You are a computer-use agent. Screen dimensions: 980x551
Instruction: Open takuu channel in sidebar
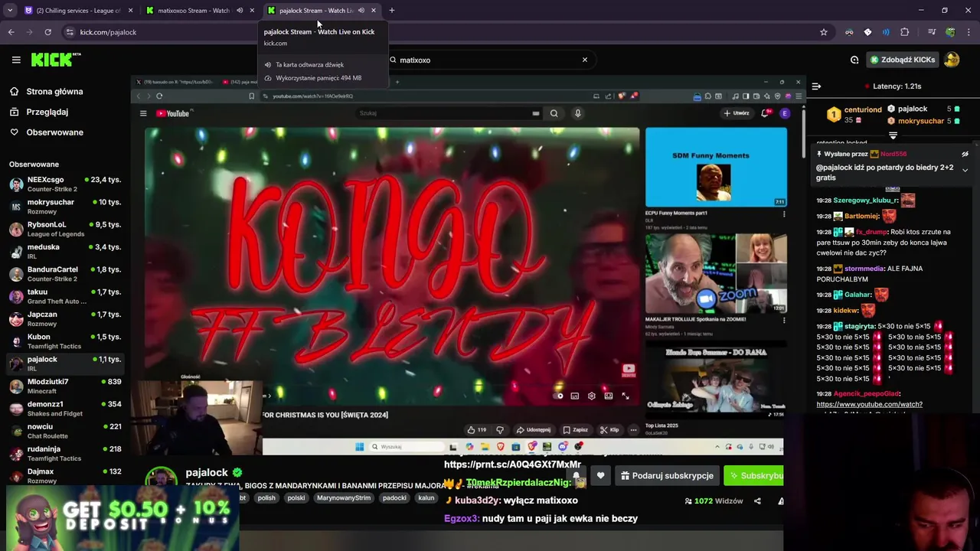click(x=65, y=296)
